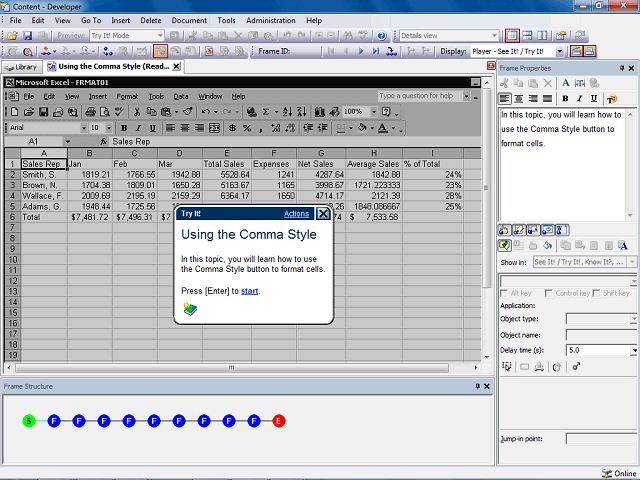This screenshot has width=640, height=480.
Task: Toggle the Shift key checkbox
Action: click(x=596, y=293)
